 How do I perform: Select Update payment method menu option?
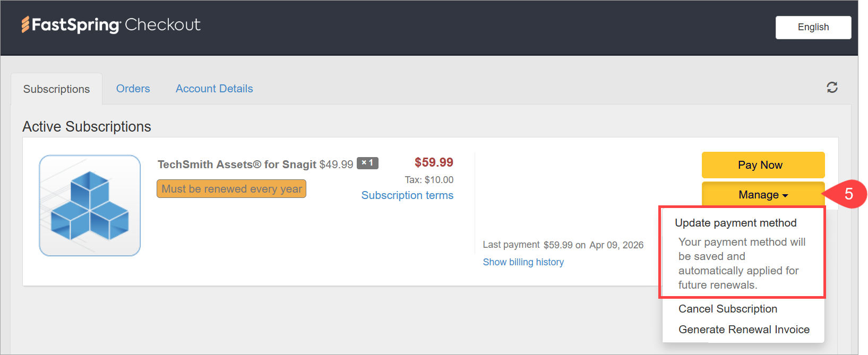(x=735, y=223)
